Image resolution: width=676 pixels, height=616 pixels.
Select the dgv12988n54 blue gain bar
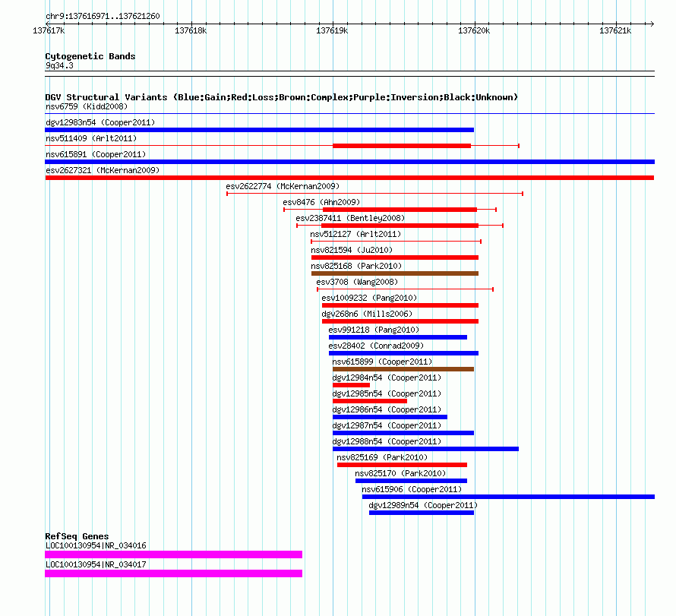click(425, 449)
